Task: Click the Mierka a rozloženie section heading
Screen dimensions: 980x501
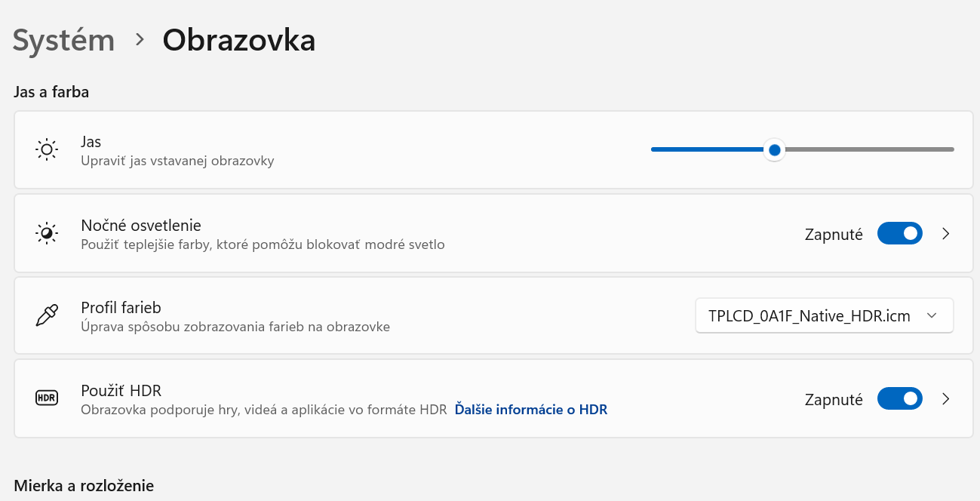Action: 84,485
